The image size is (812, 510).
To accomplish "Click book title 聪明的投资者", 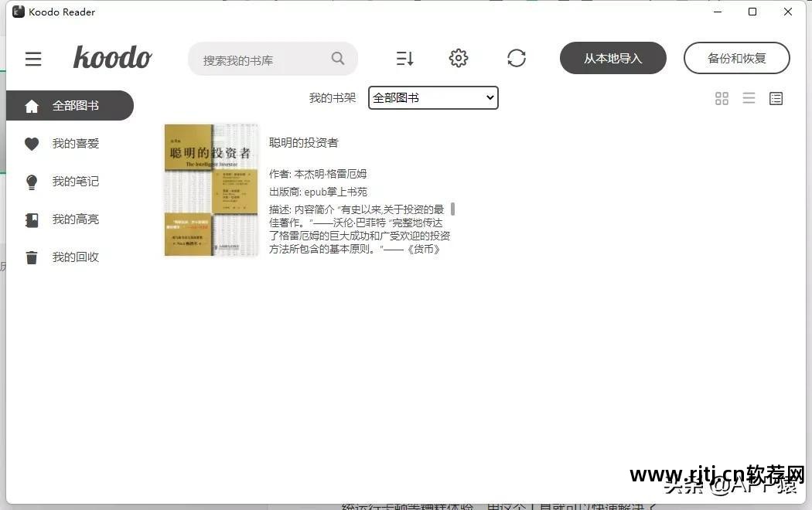I will pos(303,143).
